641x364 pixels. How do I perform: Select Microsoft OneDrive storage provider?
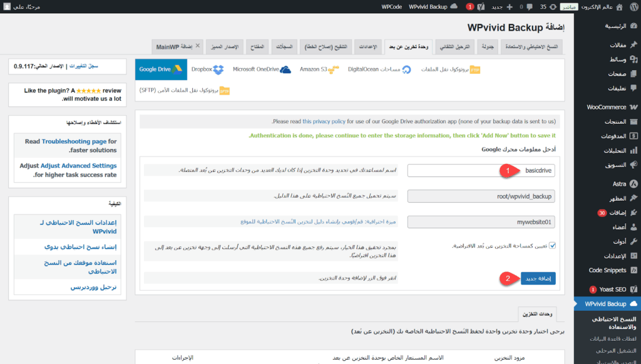pos(262,69)
